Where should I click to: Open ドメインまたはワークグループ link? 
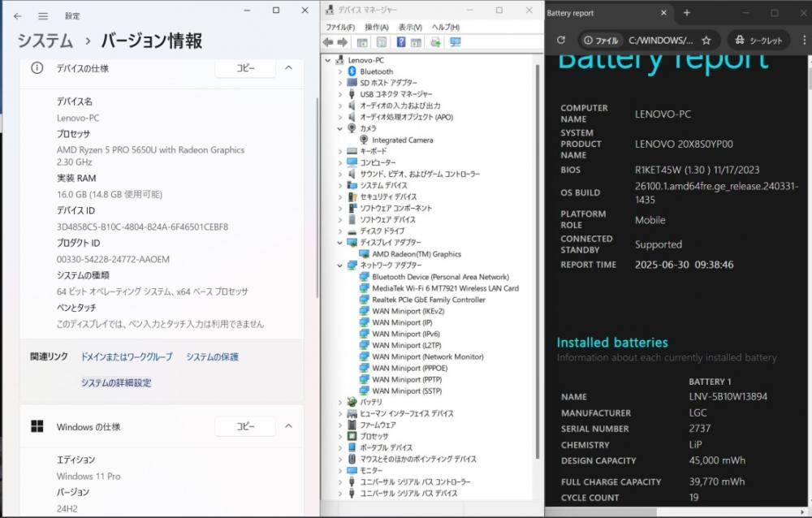127,357
